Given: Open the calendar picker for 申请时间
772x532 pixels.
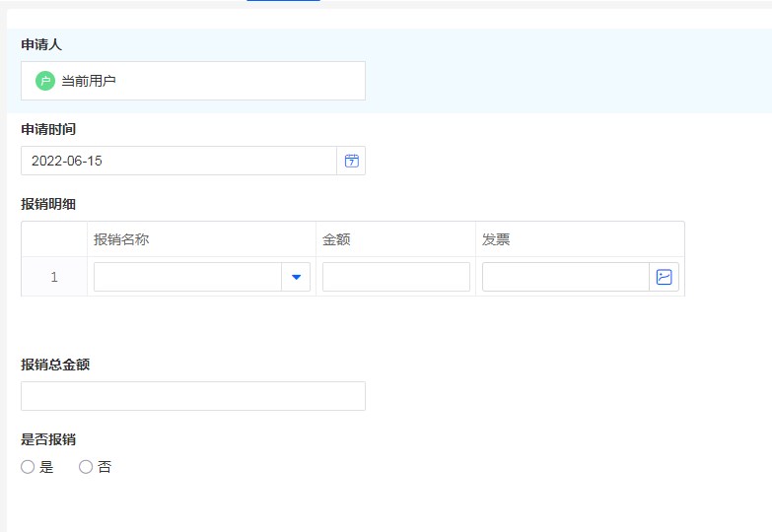Looking at the screenshot, I should click(x=351, y=161).
